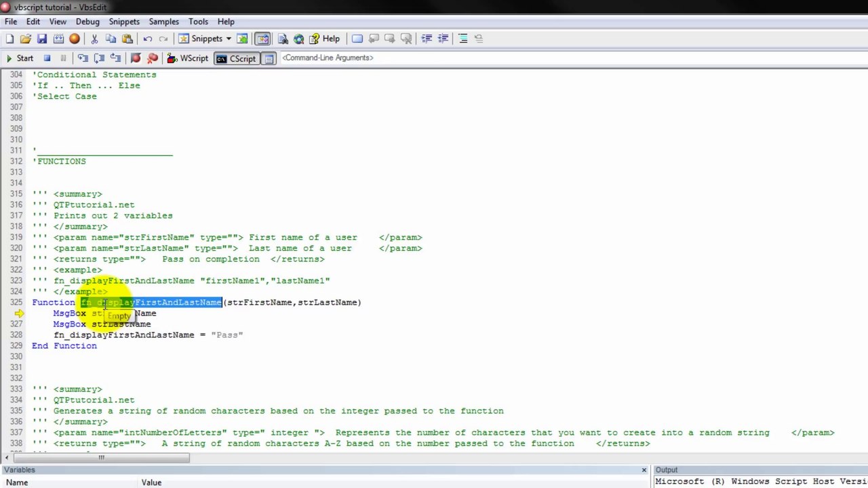Open the Debug menu
Image resolution: width=868 pixels, height=488 pixels.
click(87, 22)
